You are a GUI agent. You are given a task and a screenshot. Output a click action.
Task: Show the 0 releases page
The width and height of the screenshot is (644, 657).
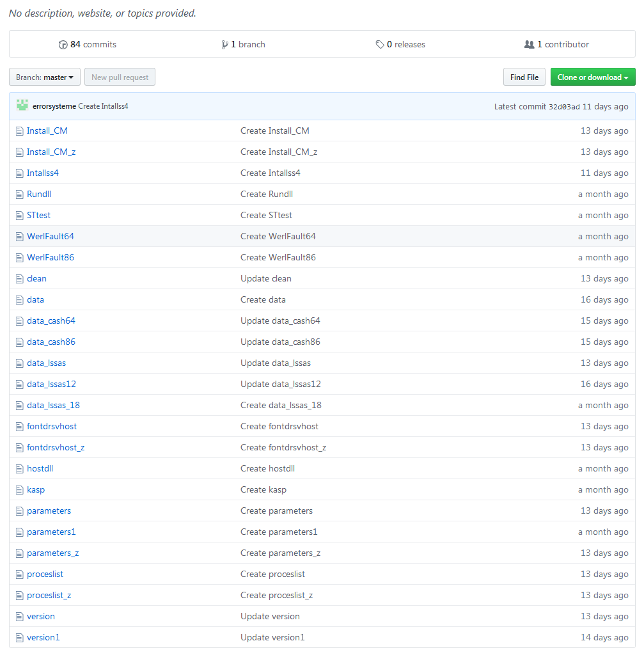(401, 45)
